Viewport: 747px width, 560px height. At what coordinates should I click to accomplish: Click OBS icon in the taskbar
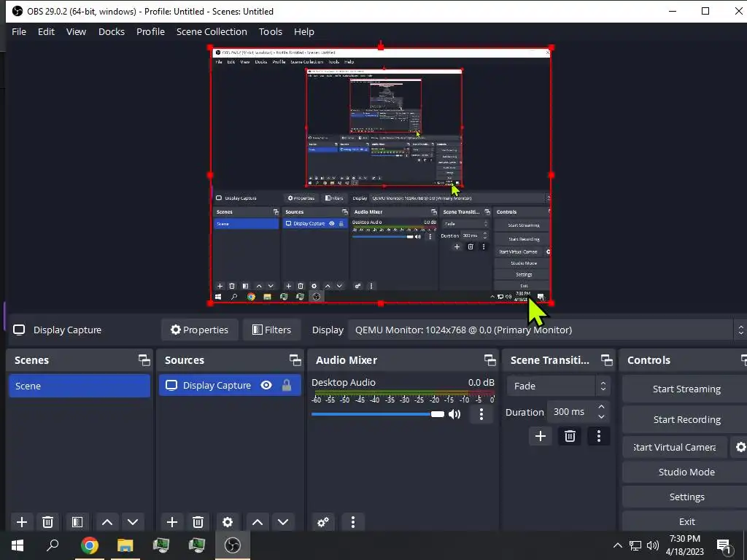233,545
